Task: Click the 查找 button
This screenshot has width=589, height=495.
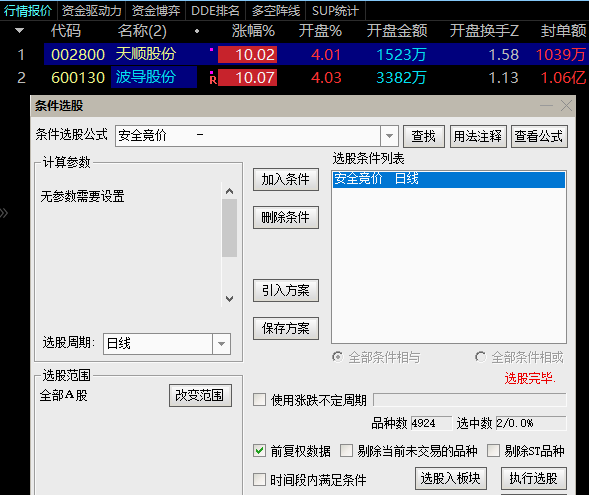Action: (x=424, y=136)
